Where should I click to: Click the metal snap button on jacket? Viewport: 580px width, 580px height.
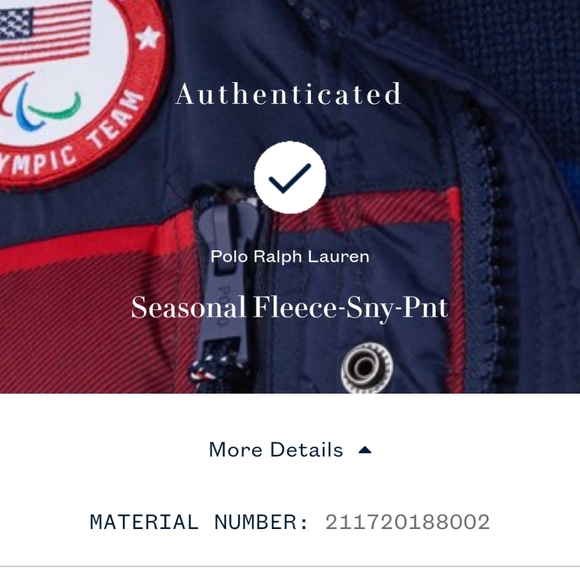point(367,367)
